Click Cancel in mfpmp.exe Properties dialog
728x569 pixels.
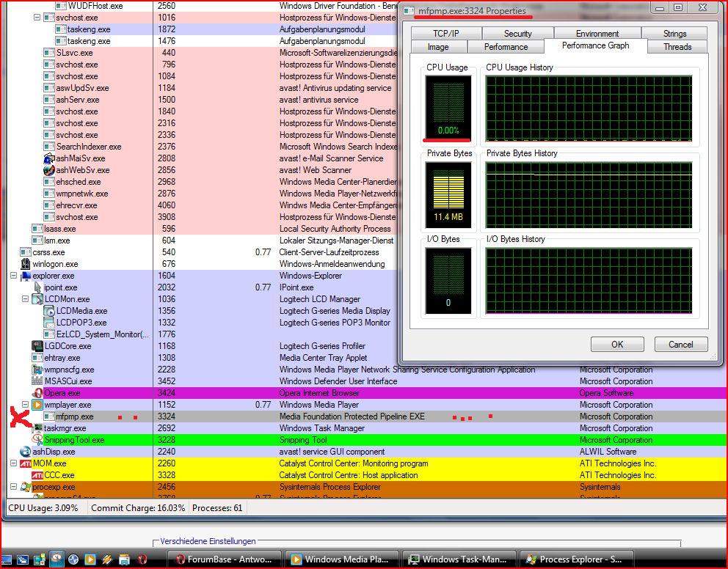(x=680, y=345)
